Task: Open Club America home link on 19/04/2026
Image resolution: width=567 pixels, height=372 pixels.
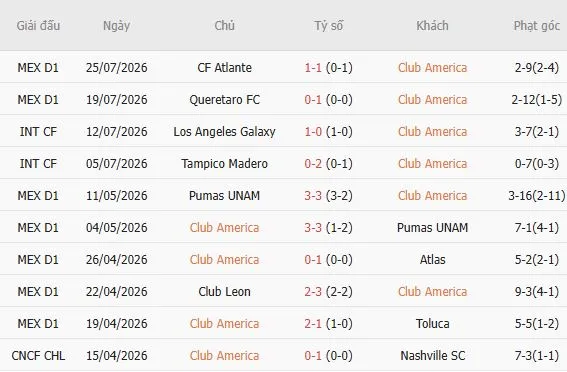Action: (225, 324)
